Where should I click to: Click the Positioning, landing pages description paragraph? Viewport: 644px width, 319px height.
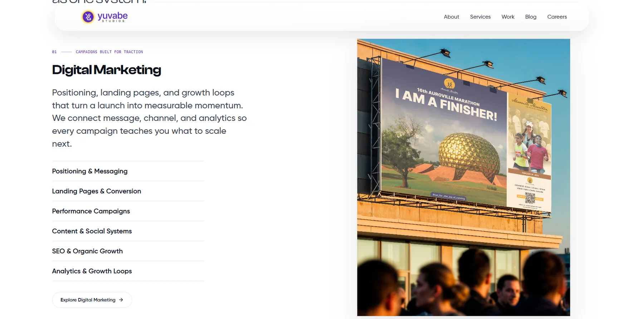(x=150, y=118)
